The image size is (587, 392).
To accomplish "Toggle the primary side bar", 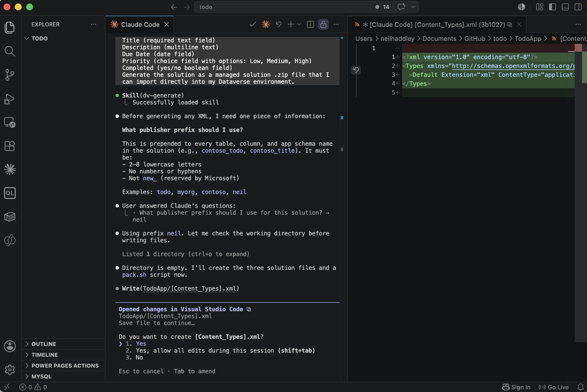I will point(552,7).
